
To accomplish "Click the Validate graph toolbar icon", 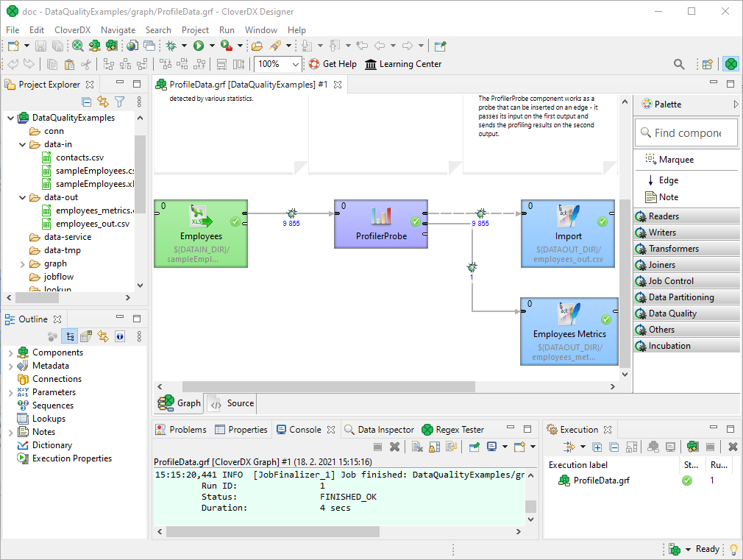I will [x=77, y=46].
